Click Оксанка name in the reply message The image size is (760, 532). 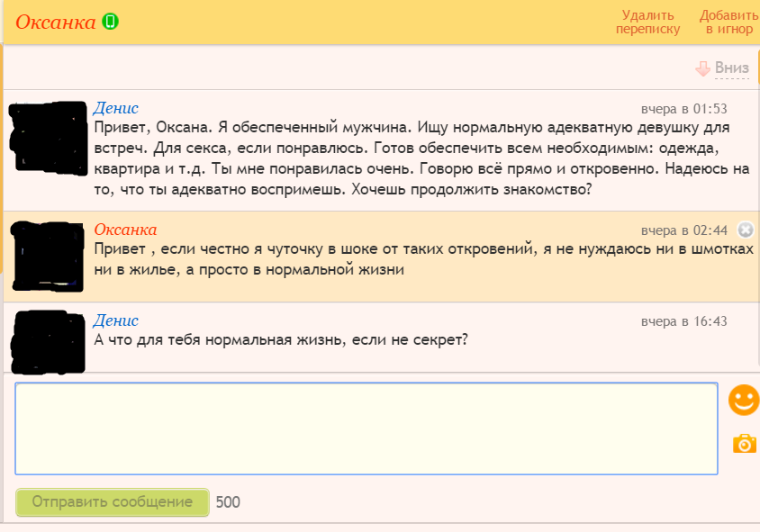125,230
